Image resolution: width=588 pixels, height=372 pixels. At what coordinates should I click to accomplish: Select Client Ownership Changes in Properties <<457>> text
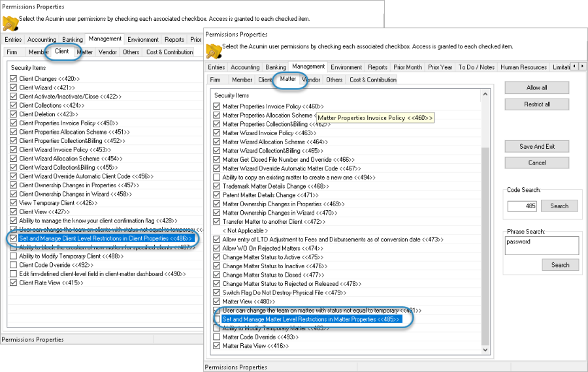[x=79, y=185]
